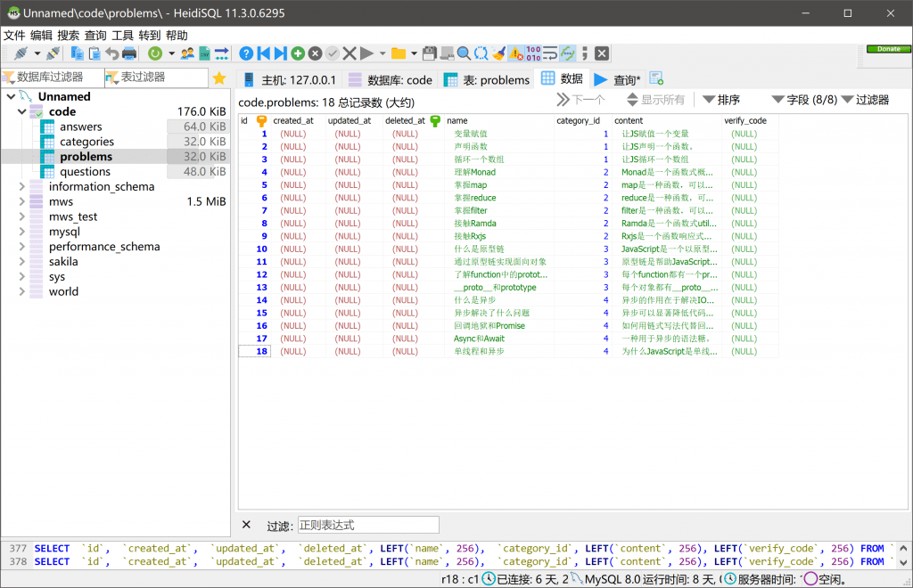Open dropdown arrow beside the folder icon
This screenshot has width=913, height=588.
click(414, 53)
